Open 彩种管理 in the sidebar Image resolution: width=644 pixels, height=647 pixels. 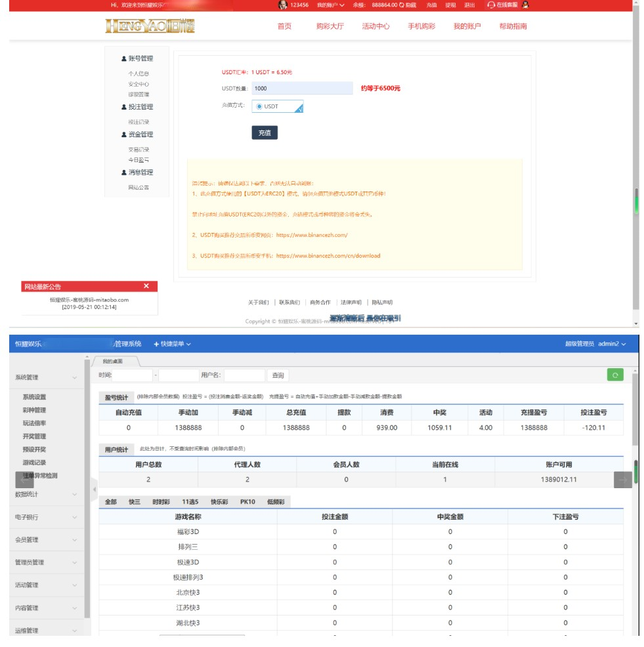point(34,410)
